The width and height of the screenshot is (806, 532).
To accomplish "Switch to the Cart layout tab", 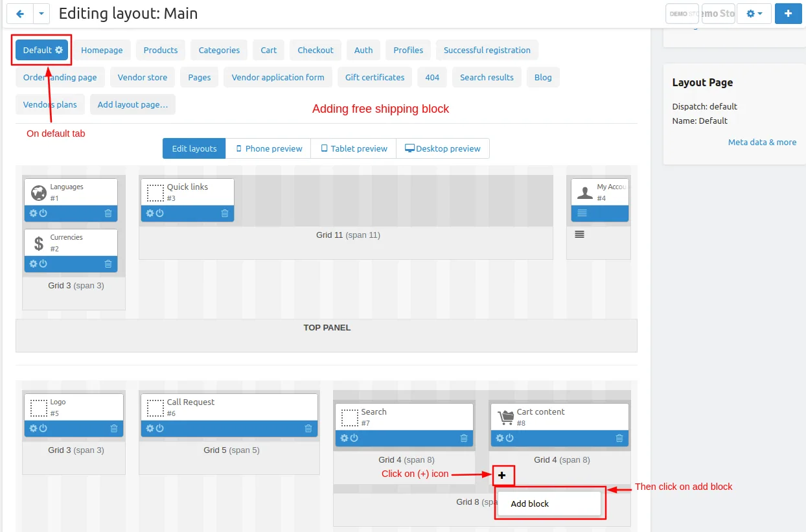I will pos(269,50).
